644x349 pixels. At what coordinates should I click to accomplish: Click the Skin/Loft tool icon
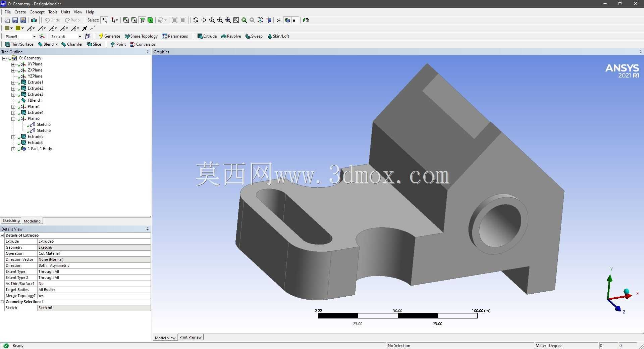point(270,36)
